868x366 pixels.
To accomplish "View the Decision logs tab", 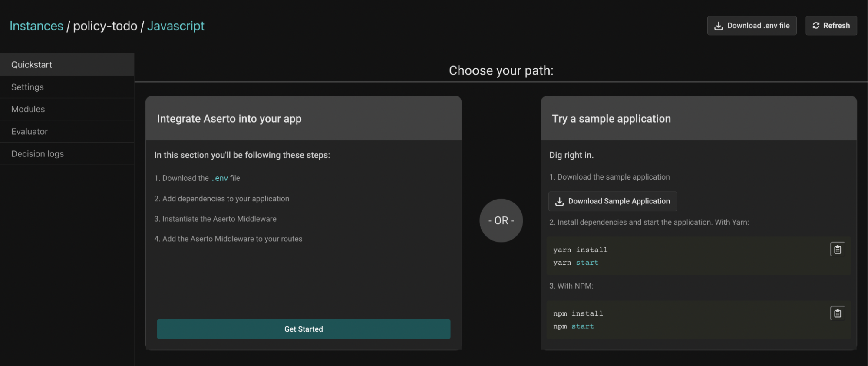I will (67, 154).
